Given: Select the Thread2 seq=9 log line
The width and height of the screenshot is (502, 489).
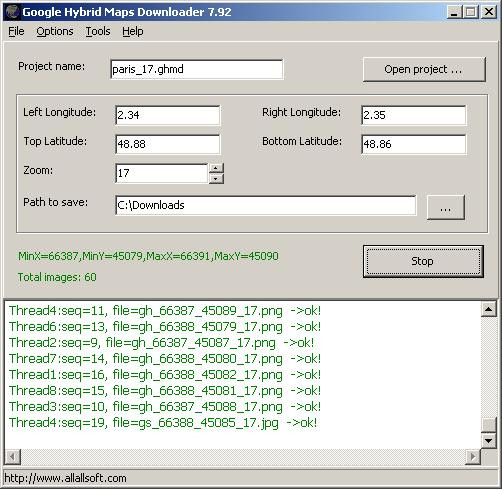Looking at the screenshot, I should point(161,343).
